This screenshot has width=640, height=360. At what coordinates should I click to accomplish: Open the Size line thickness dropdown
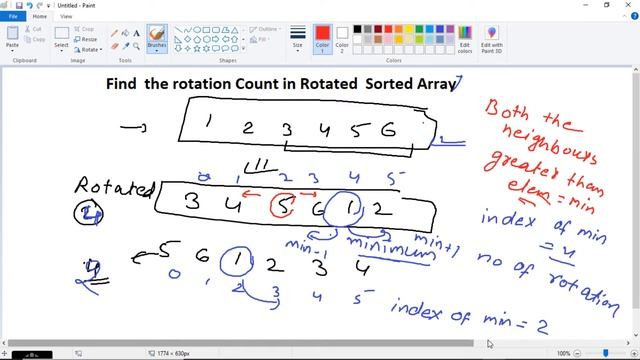[298, 39]
